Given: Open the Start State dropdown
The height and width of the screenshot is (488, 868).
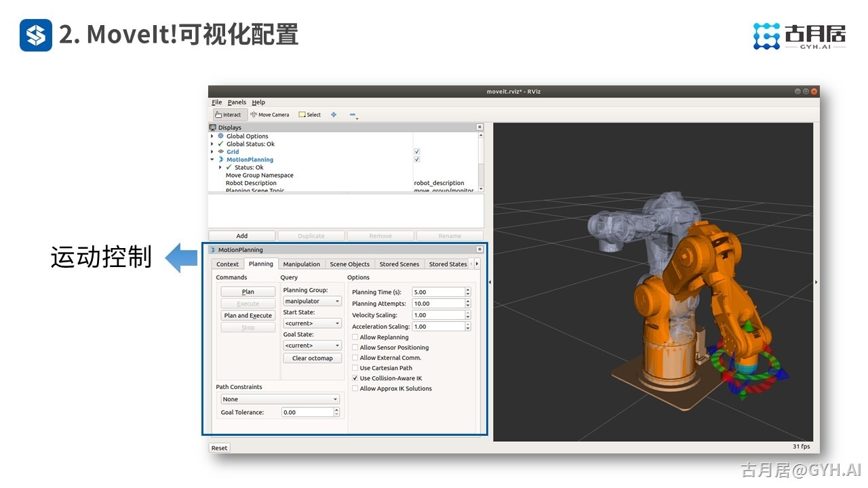Looking at the screenshot, I should [x=312, y=323].
